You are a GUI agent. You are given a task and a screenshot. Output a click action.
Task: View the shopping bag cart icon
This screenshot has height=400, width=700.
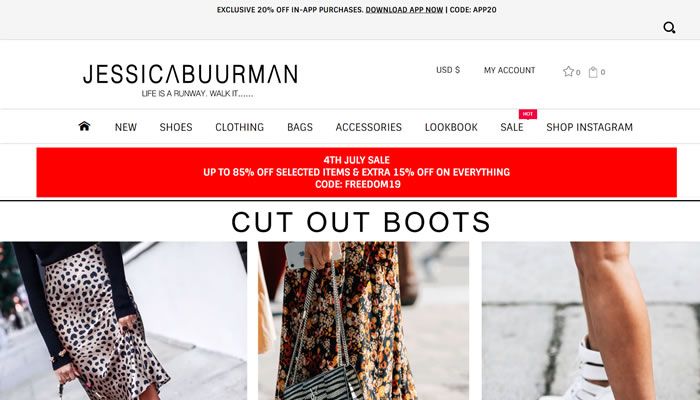click(593, 72)
